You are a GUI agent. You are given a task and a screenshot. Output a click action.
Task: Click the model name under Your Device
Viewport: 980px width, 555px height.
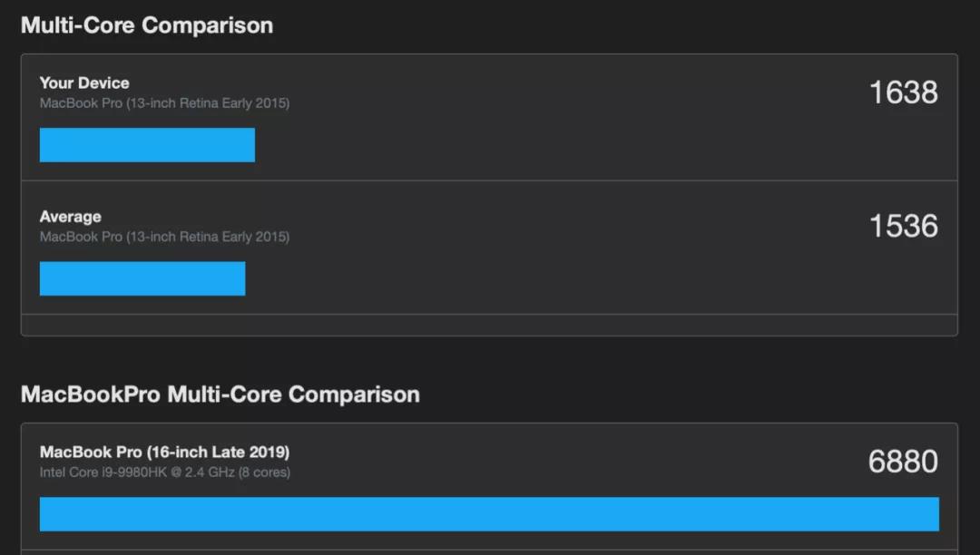click(164, 103)
